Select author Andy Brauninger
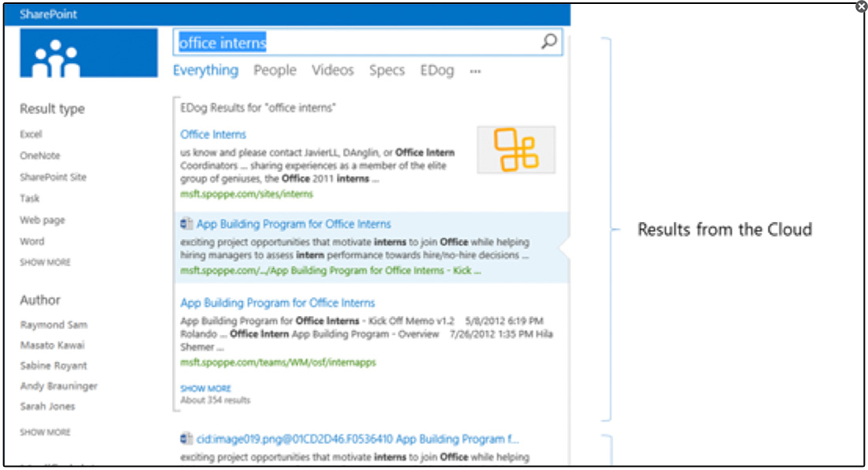868x470 pixels. 58,386
